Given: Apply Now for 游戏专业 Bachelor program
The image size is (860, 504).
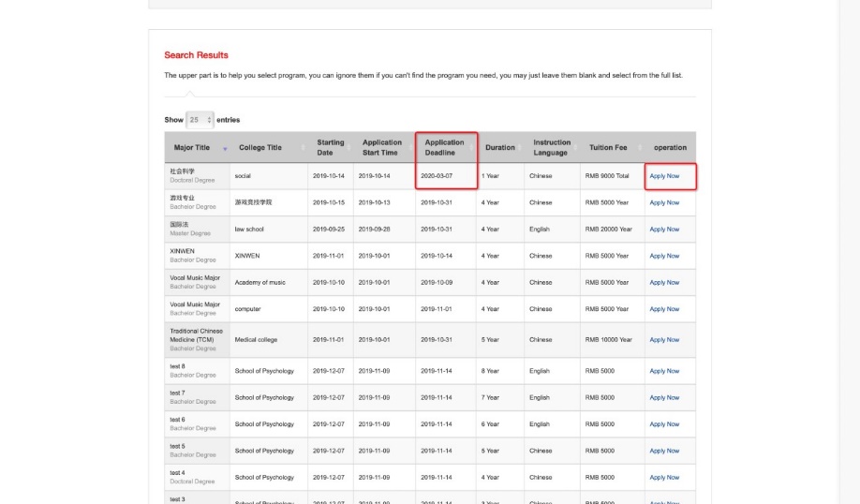Looking at the screenshot, I should point(664,202).
